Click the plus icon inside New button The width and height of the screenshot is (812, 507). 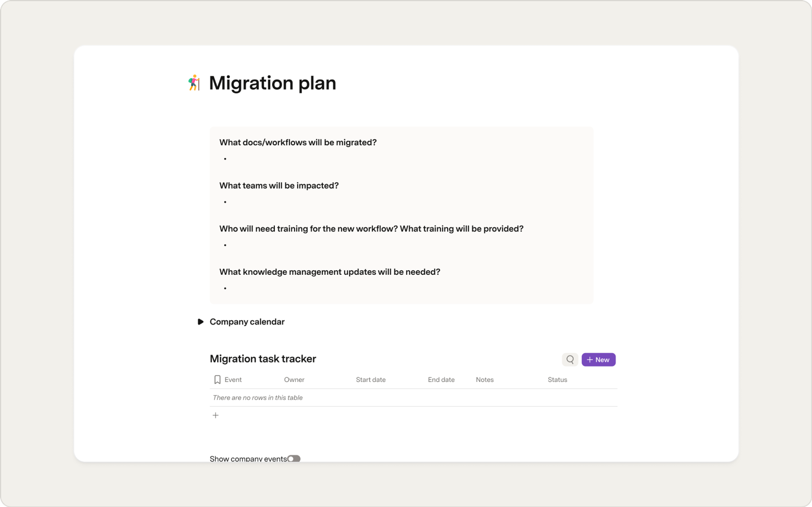590,360
